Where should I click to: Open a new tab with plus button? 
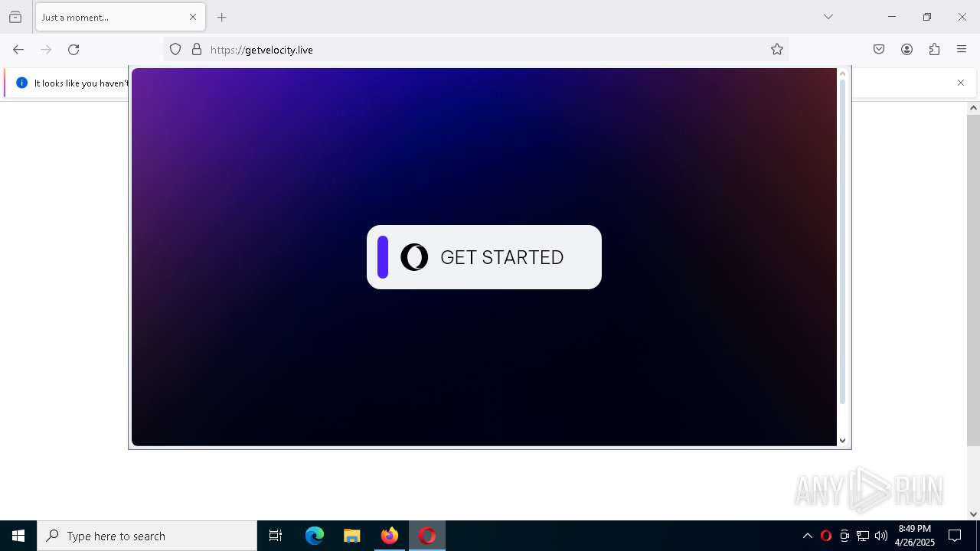click(x=222, y=17)
